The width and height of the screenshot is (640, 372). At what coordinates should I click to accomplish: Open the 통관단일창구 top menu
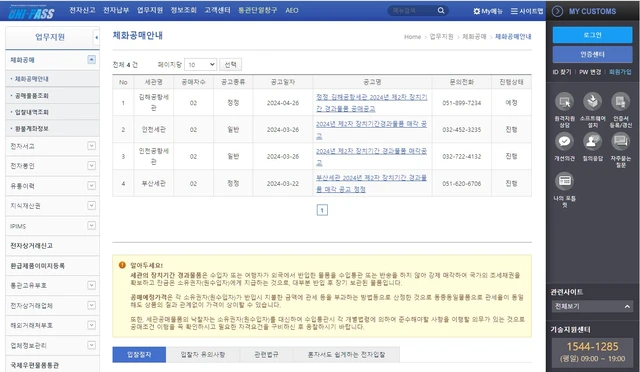tap(258, 10)
